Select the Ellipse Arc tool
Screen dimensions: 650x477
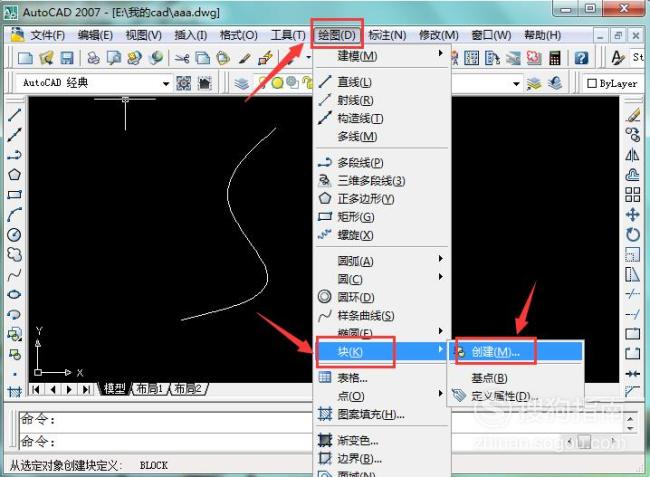click(15, 314)
